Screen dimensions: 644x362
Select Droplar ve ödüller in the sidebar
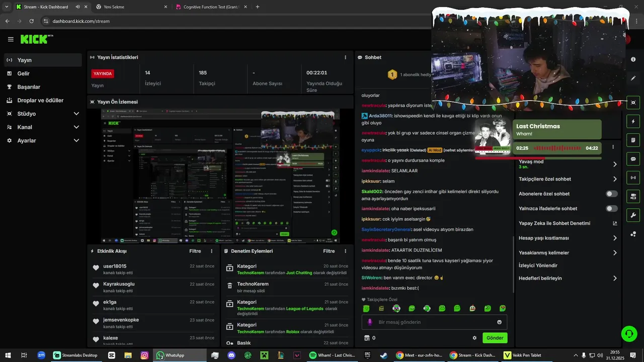[x=43, y=101]
